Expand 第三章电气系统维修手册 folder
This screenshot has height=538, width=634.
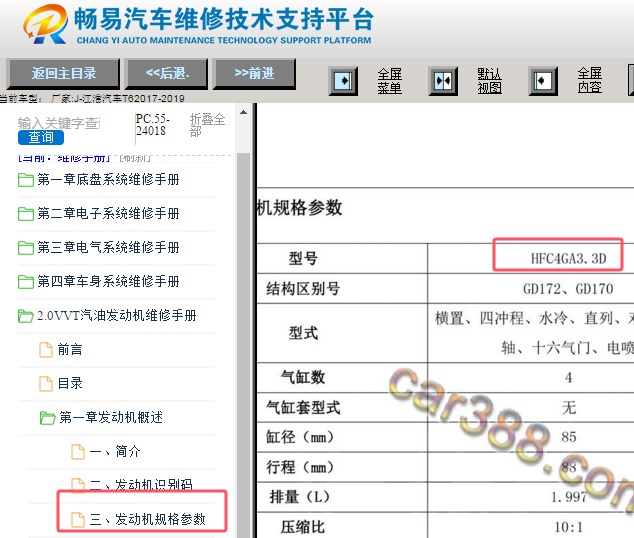click(x=108, y=247)
